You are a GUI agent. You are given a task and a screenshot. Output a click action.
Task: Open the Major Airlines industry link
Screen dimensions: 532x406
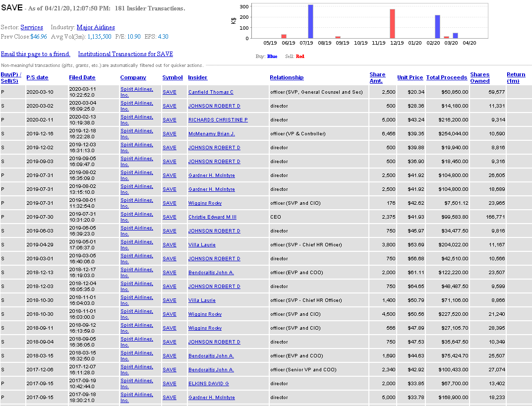[x=96, y=27]
